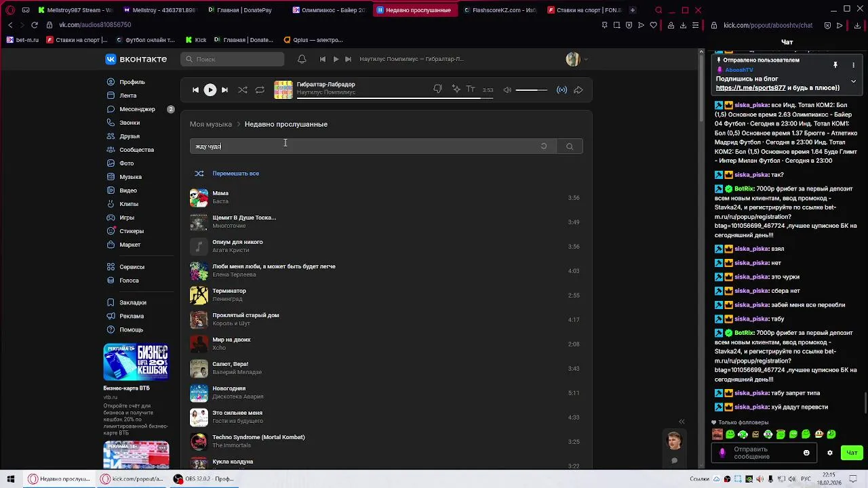
Task: Skip to next track in player bar
Action: pyautogui.click(x=224, y=89)
